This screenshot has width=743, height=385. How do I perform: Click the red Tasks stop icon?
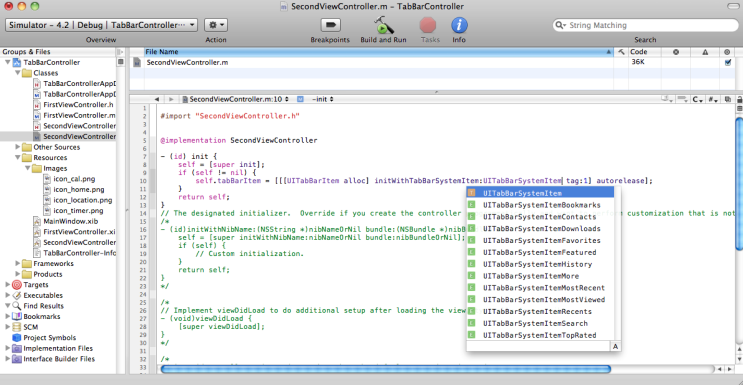pyautogui.click(x=428, y=25)
